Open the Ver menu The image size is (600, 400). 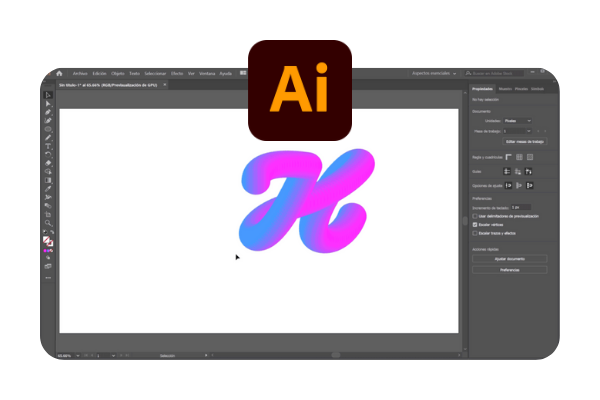[191, 73]
